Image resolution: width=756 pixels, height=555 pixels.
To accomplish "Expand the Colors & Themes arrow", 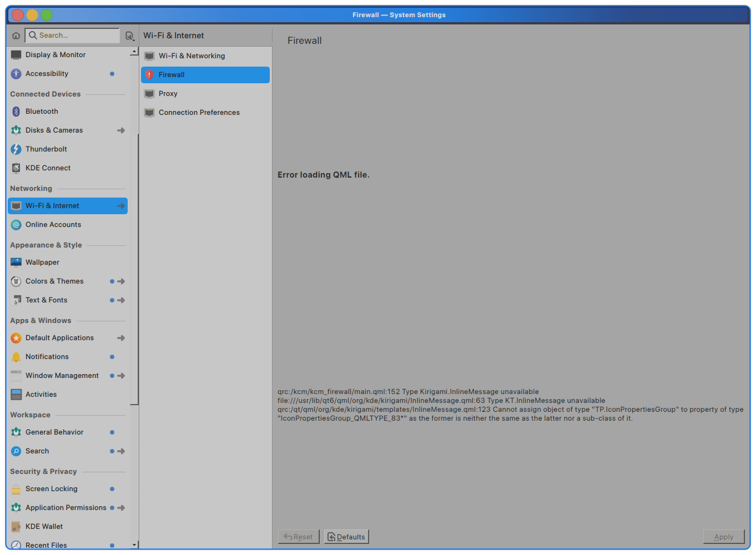I will [121, 281].
